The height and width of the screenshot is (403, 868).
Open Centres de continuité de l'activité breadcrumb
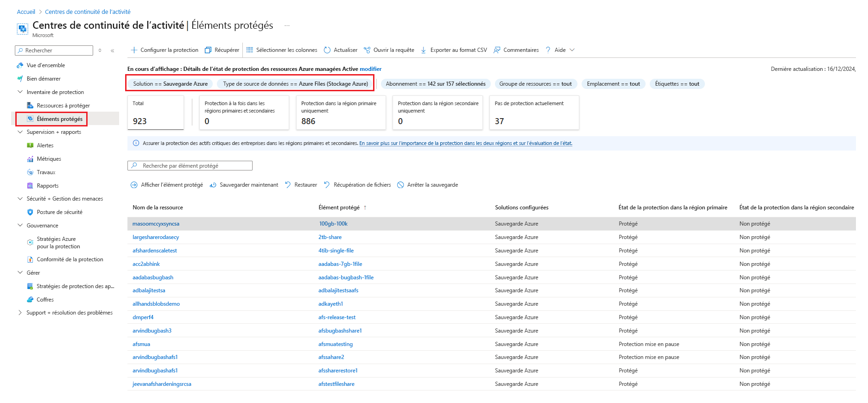(88, 12)
